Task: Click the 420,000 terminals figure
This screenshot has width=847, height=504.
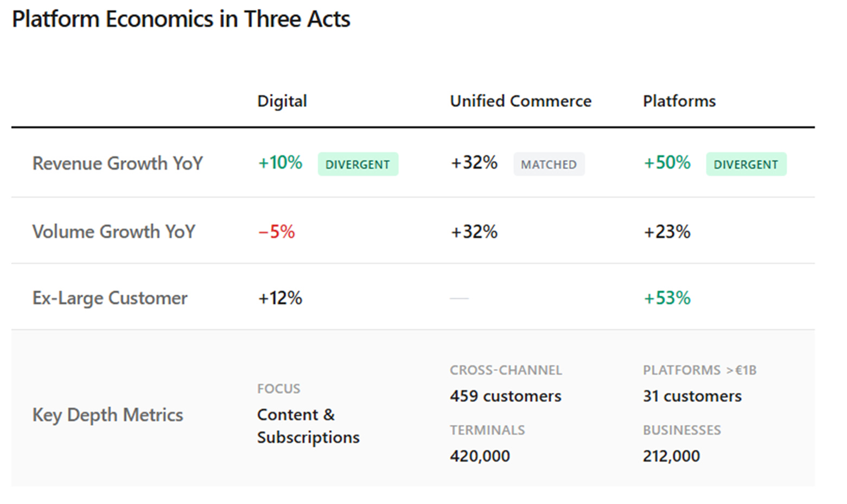Action: click(x=480, y=456)
